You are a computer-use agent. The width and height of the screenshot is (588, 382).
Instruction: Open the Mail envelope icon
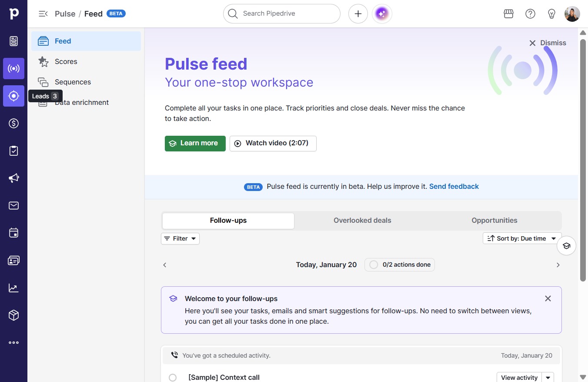(x=14, y=205)
